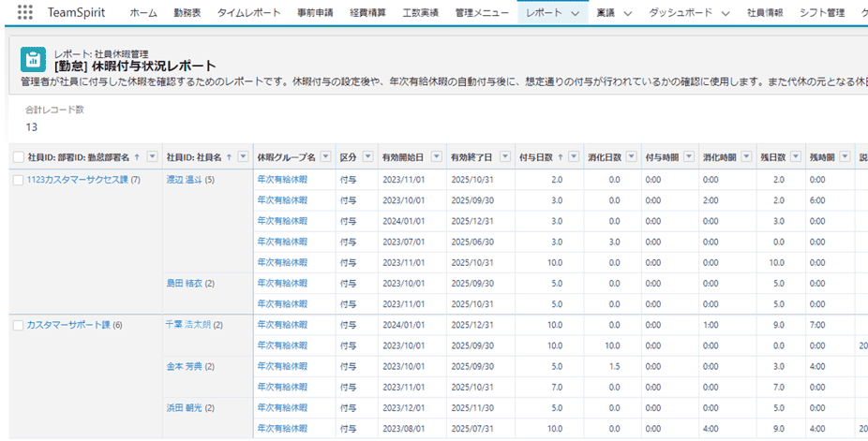868x441 pixels.
Task: Click sort arrow on 付与日数 column header
Action: point(560,156)
